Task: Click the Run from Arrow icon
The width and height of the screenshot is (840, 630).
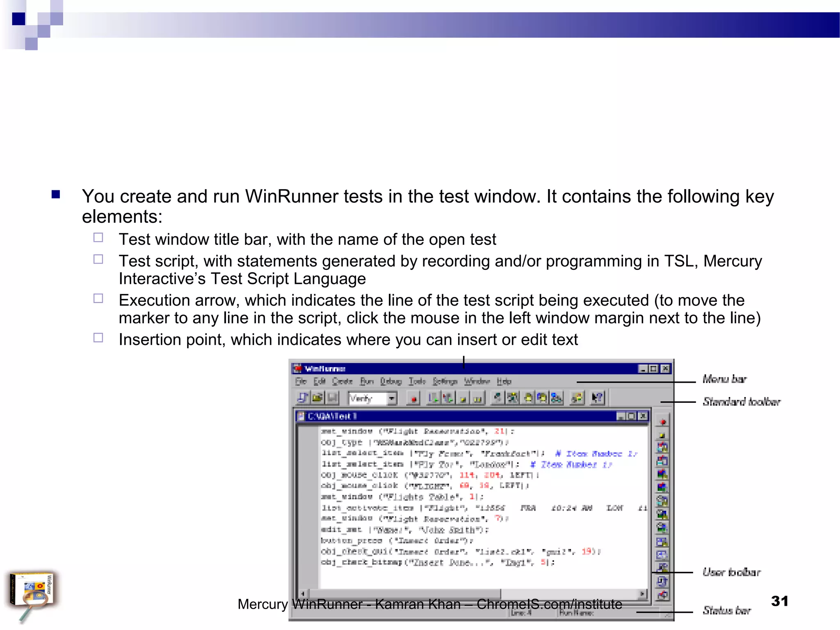Action: (448, 398)
